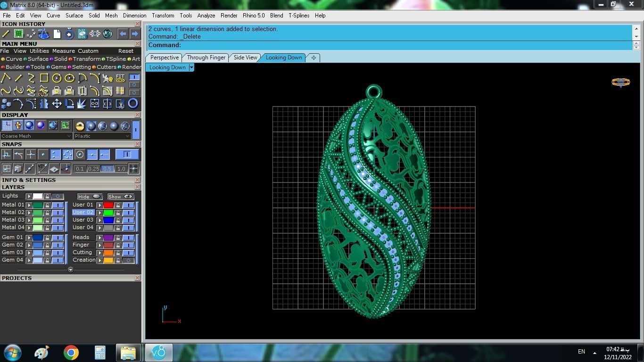The height and width of the screenshot is (362, 644).
Task: Click the Join chain-link tool icon
Action: coord(95,103)
